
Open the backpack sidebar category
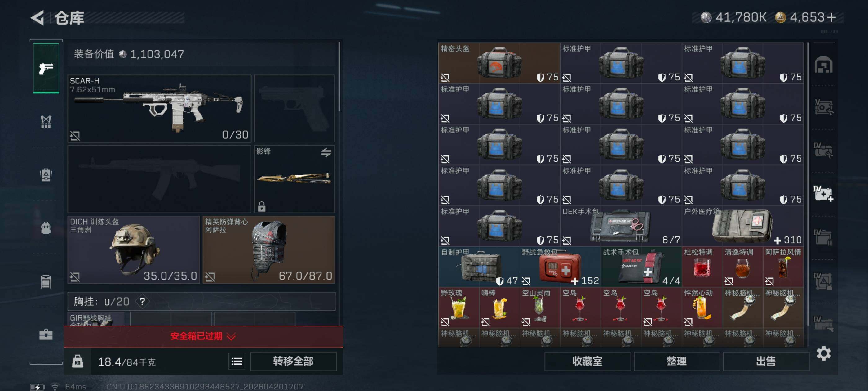tap(46, 228)
